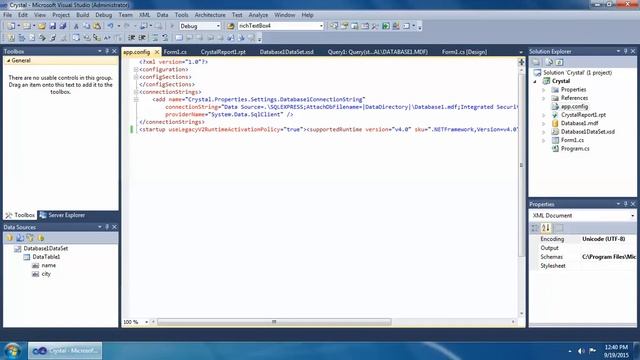Toggle auto-hide pin on Properties panel
This screenshot has width=640, height=360.
coord(625,204)
